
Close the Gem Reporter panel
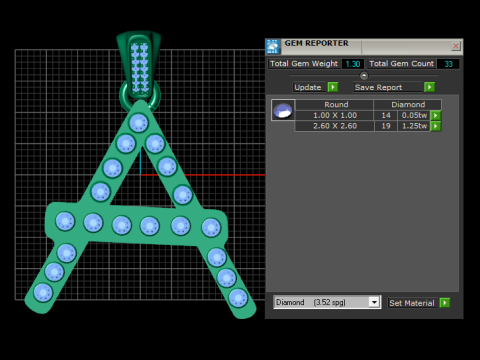[456, 46]
